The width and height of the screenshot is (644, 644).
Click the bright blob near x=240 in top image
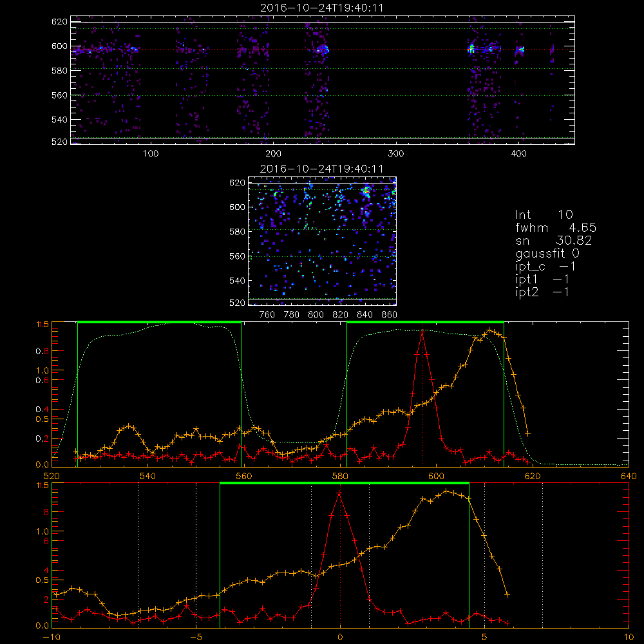(323, 50)
